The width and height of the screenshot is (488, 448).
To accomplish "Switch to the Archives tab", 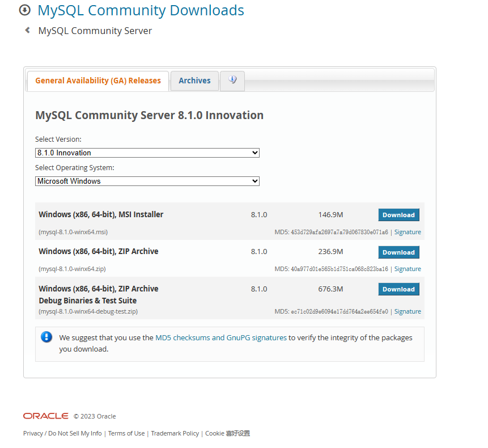I will (194, 81).
